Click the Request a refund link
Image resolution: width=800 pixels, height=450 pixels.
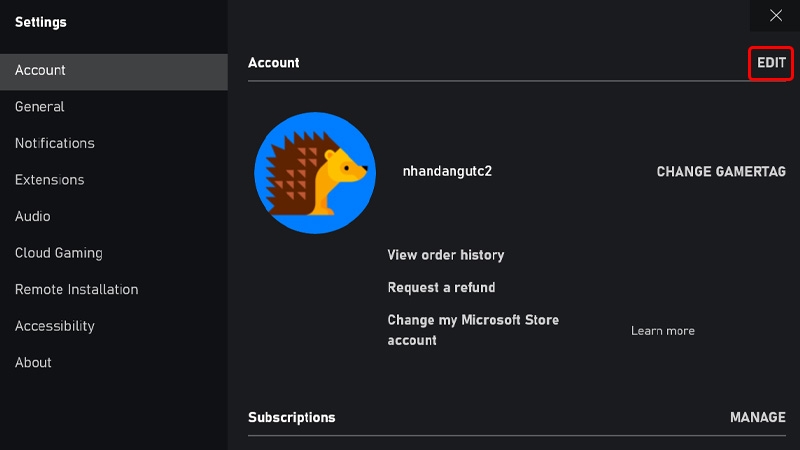(x=441, y=288)
